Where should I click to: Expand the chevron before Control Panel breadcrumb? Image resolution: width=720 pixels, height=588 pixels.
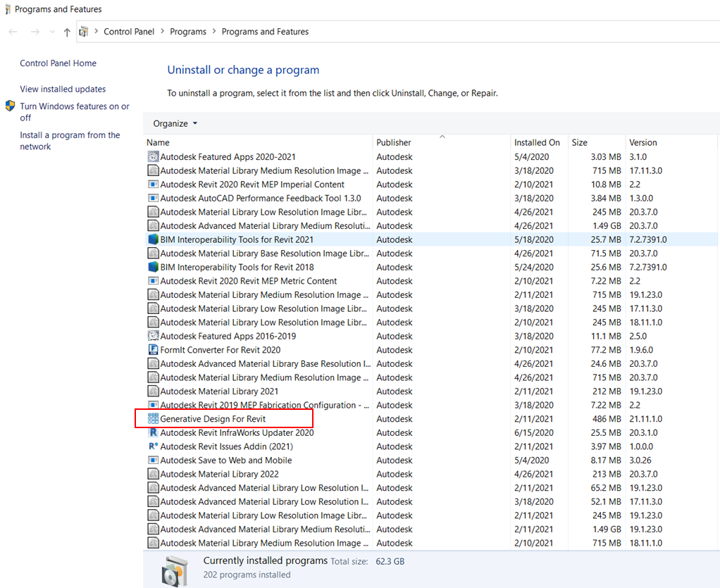pos(96,31)
